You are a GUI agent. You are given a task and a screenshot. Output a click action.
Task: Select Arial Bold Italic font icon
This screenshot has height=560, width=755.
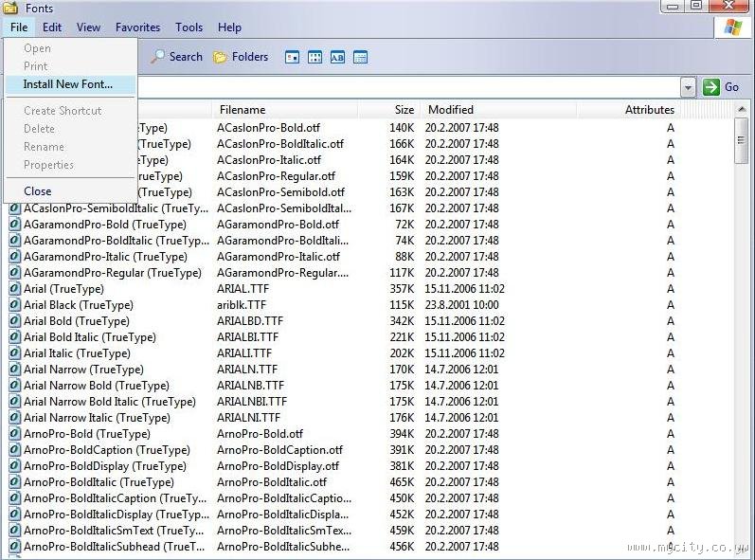pyautogui.click(x=15, y=337)
